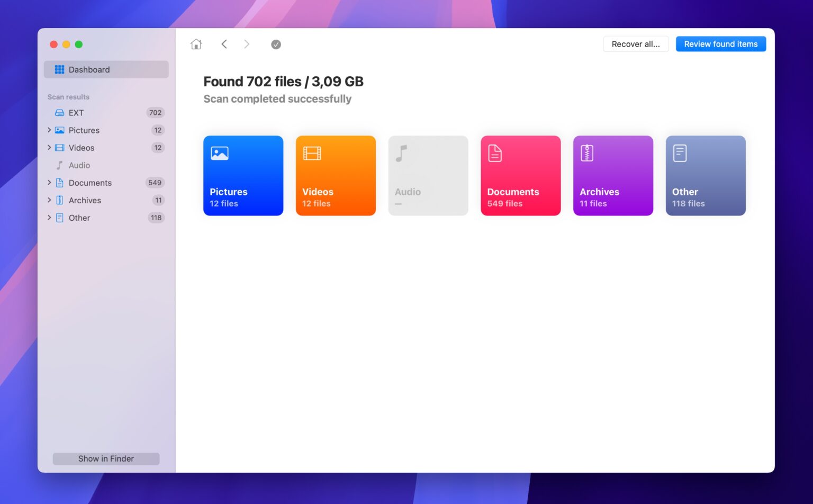Expand the Videos category chevron
Viewport: 813px width, 504px height.
pyautogui.click(x=49, y=148)
